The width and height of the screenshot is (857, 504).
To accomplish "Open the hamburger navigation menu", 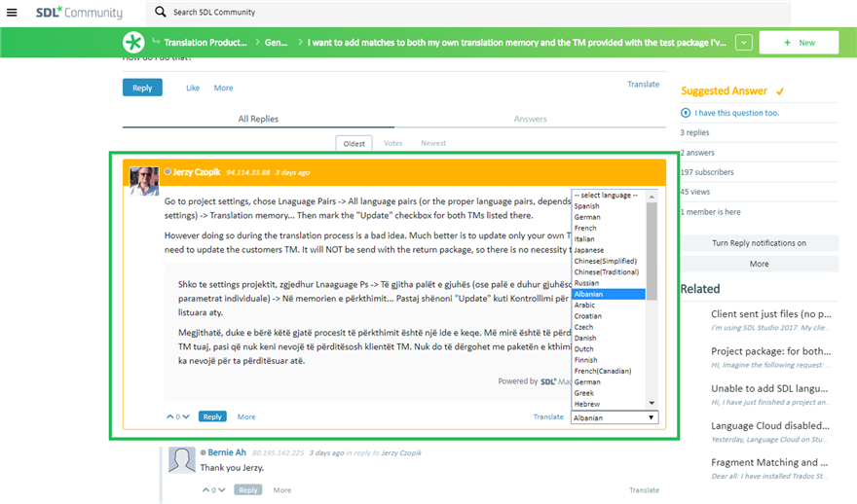I will (12, 12).
